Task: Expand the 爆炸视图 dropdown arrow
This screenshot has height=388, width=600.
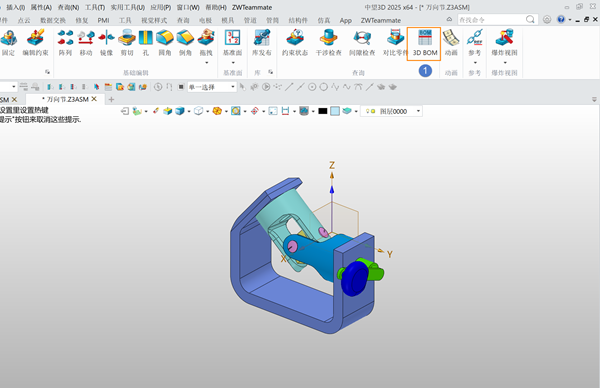Action: pos(505,63)
